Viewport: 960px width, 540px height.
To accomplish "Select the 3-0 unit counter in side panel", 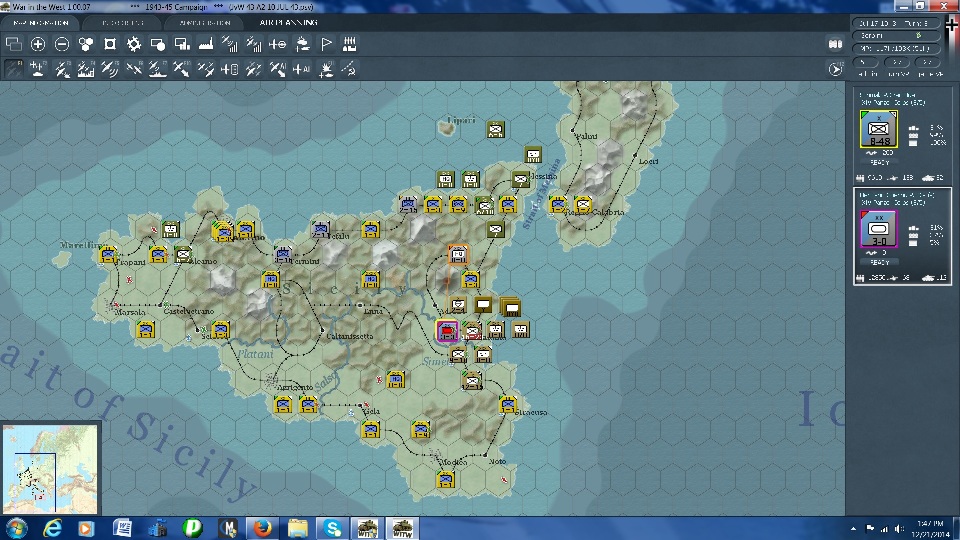I will tap(879, 229).
